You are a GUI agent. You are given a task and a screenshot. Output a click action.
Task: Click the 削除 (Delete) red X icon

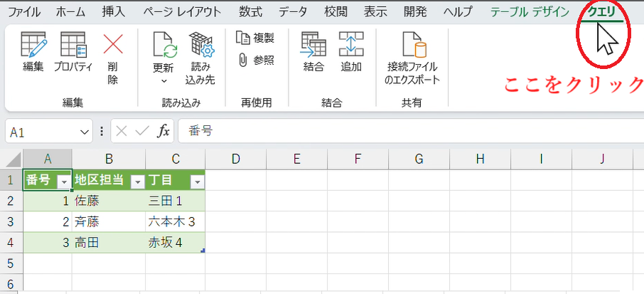(x=113, y=46)
